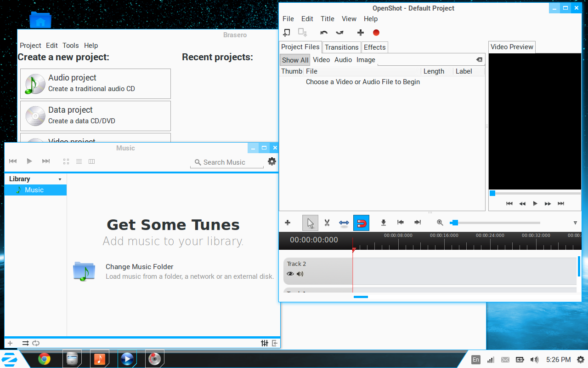588x368 pixels.
Task: Click the OpenShot timeline horizontal scrollbar
Action: point(361,297)
